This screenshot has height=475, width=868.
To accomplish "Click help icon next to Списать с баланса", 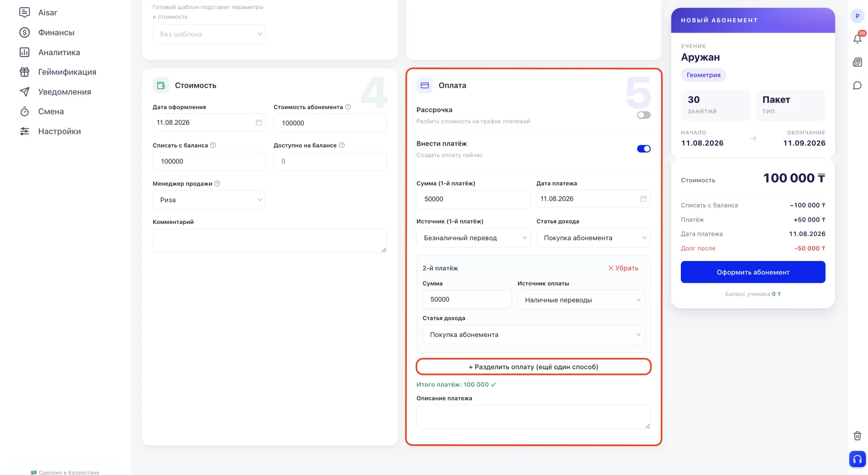I will pyautogui.click(x=213, y=145).
